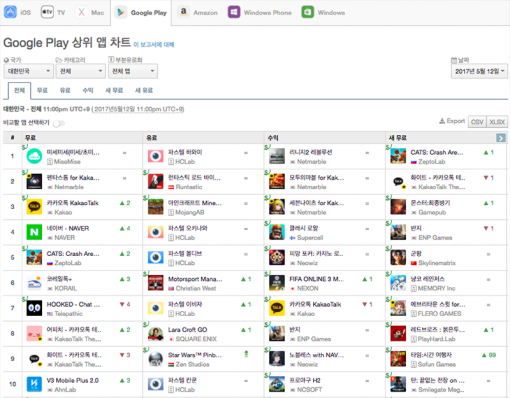Image resolution: width=510 pixels, height=398 pixels.
Task: Open the AhnLab publisher link
Action: [65, 390]
